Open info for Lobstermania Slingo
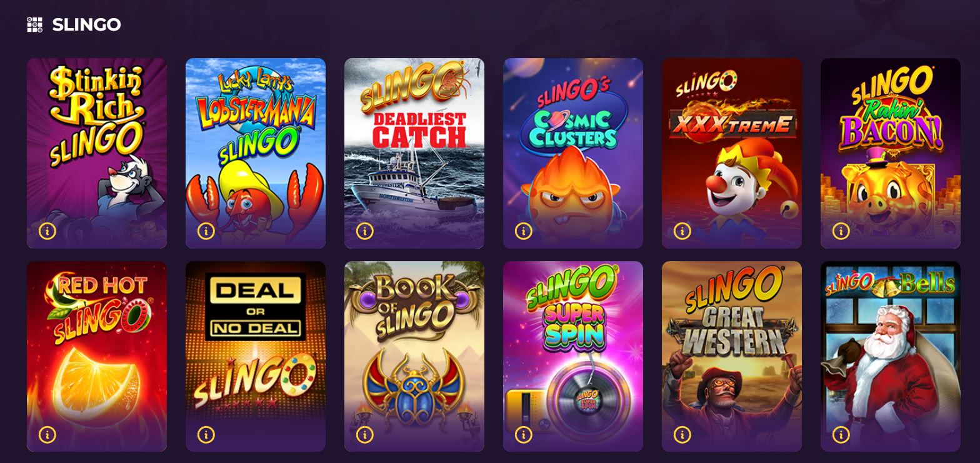This screenshot has width=980, height=463. [x=206, y=231]
